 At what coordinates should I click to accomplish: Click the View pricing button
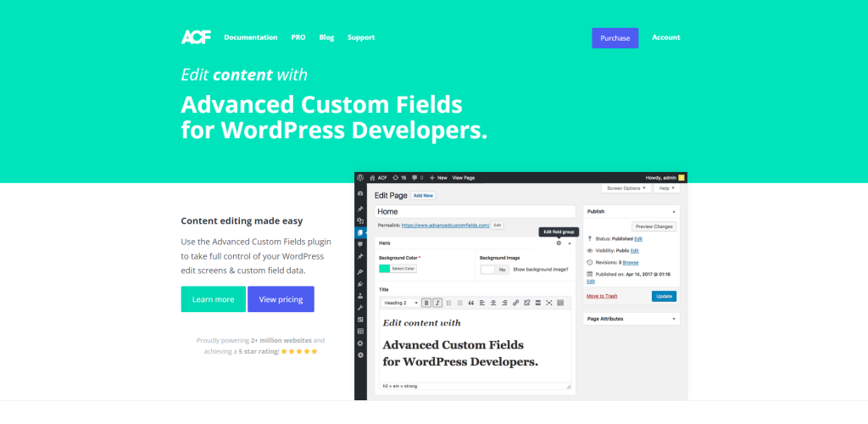281,298
